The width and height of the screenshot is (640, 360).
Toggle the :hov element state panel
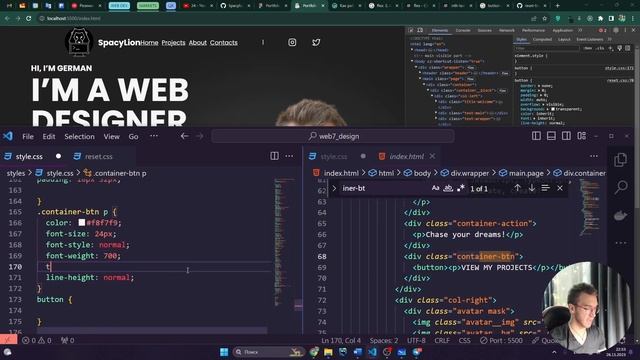[588, 48]
